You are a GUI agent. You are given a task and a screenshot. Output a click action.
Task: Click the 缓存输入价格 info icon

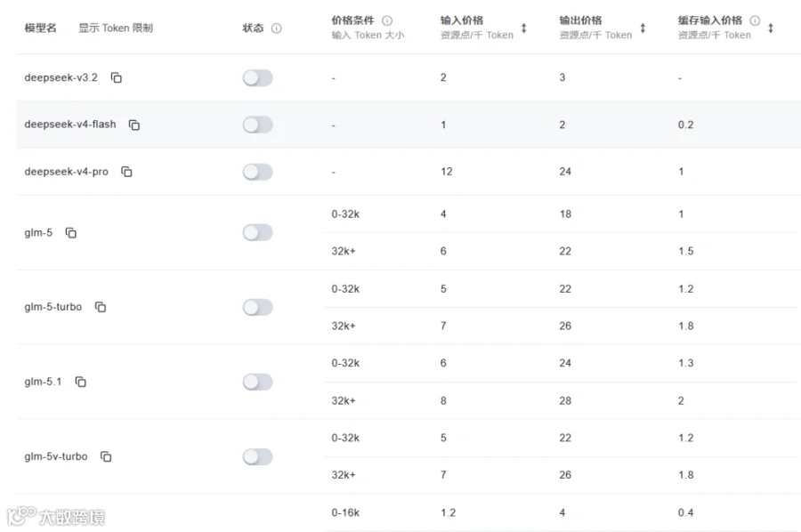[755, 20]
